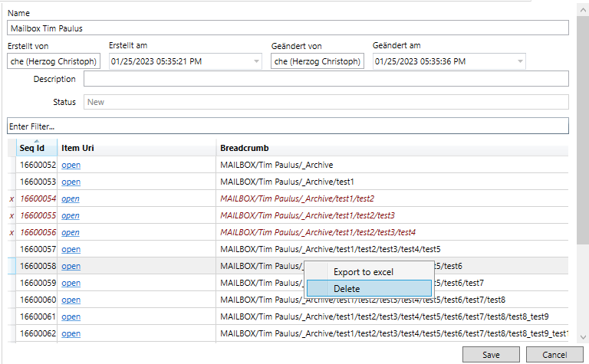Click the Item Uri column header
589x364 pixels.
[x=137, y=148]
